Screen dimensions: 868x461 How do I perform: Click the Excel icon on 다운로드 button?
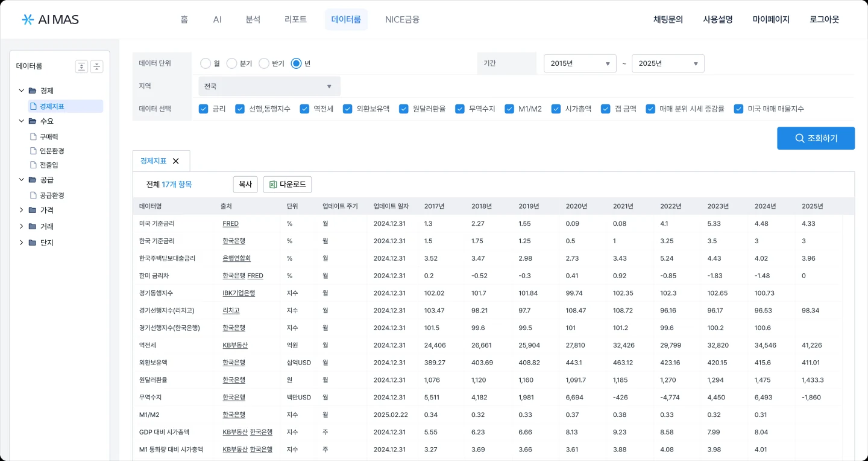click(273, 185)
